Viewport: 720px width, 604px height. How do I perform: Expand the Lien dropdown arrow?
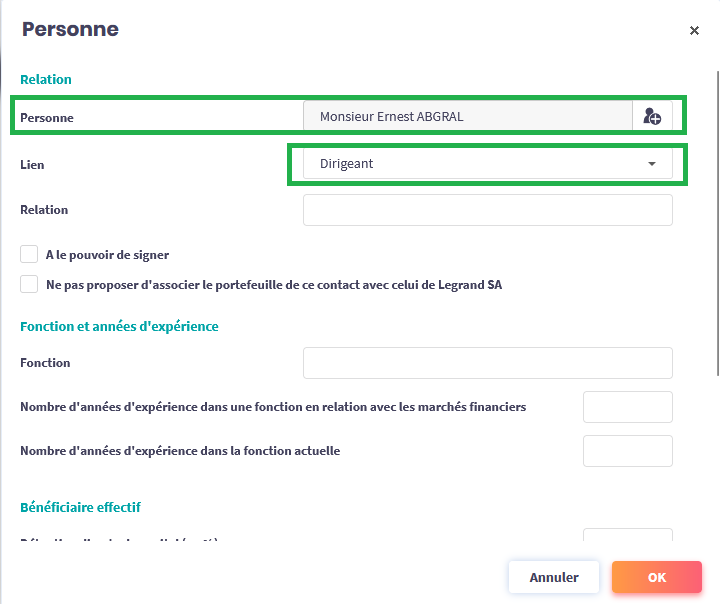tap(652, 164)
